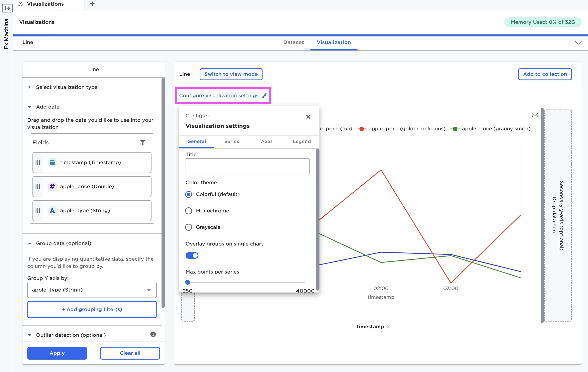The width and height of the screenshot is (588, 372).
Task: Click the download chart icon
Action: (535, 114)
